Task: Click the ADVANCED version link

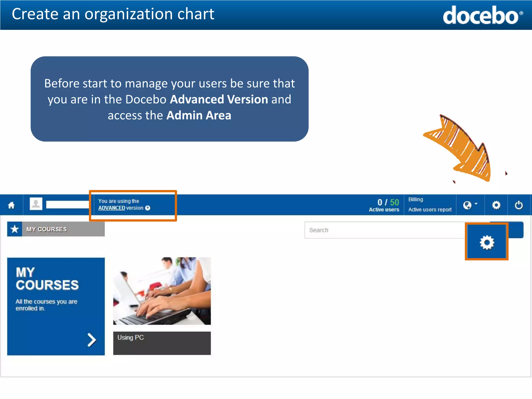Action: click(x=112, y=208)
